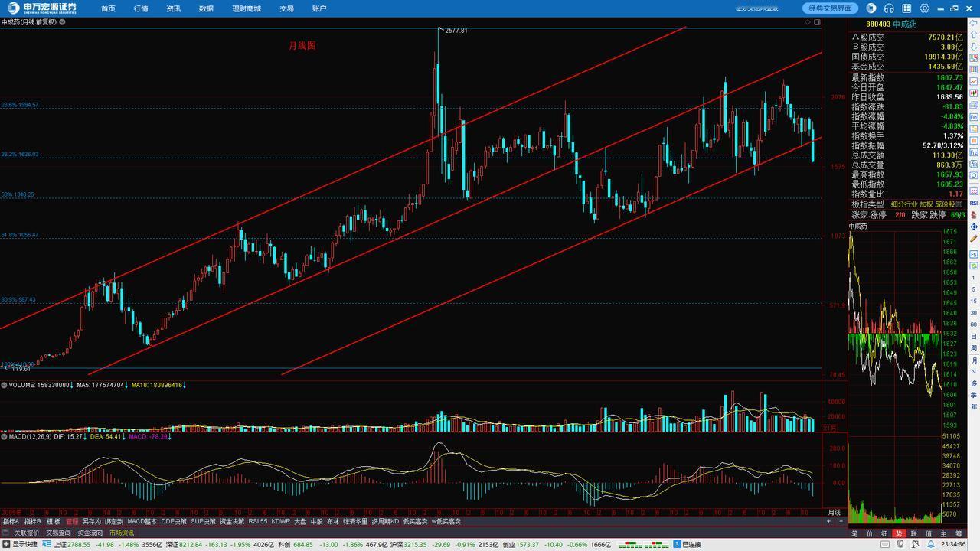The height and width of the screenshot is (551, 980).
Task: Apply 布林 indicator
Action: (x=332, y=521)
